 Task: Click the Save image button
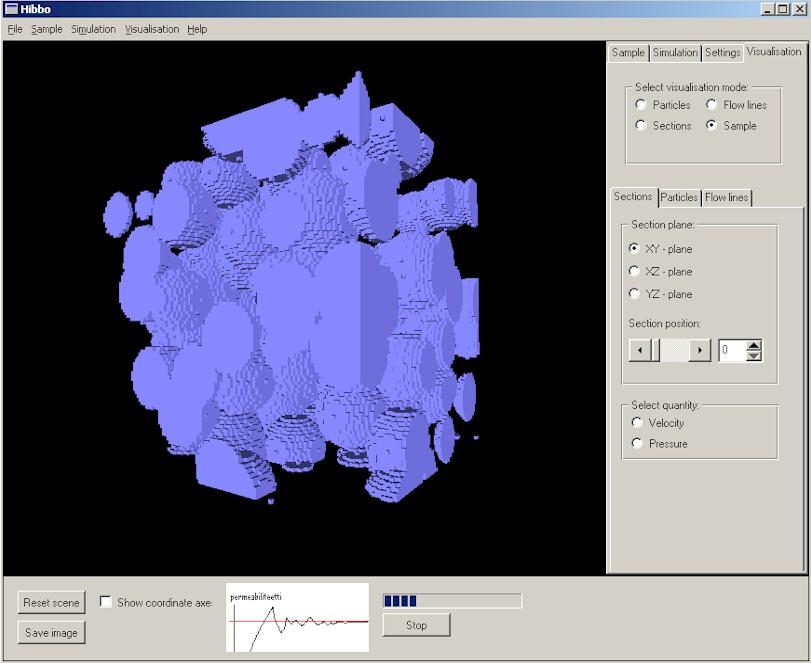(x=51, y=632)
